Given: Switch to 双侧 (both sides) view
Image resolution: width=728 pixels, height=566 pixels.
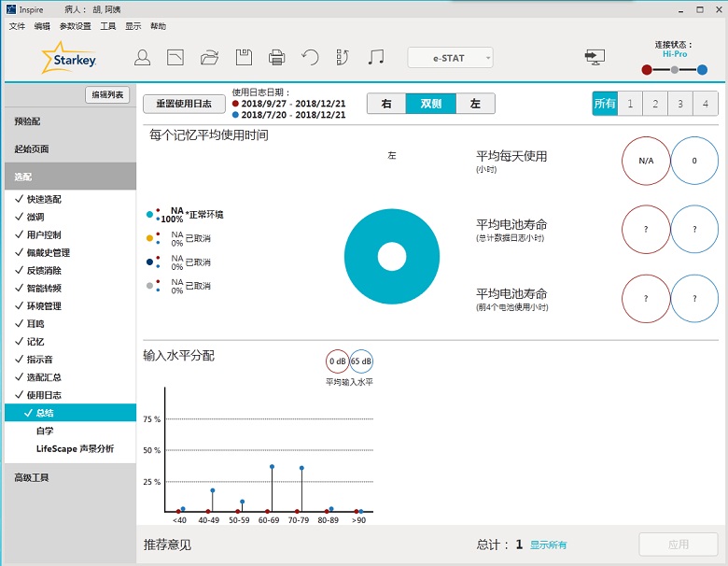Looking at the screenshot, I should pos(430,104).
